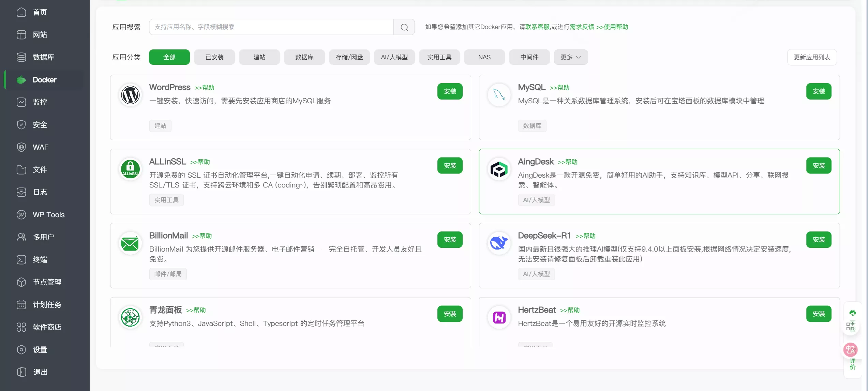Expand the 更多 category dropdown
Screen dimensions: 868x391
coord(570,57)
